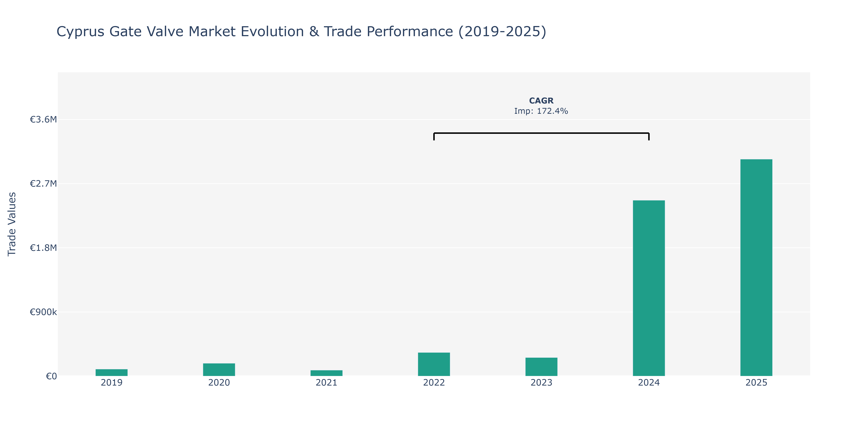Click the 'Imp: 172.4%' annotation
868x434 pixels.
click(541, 111)
